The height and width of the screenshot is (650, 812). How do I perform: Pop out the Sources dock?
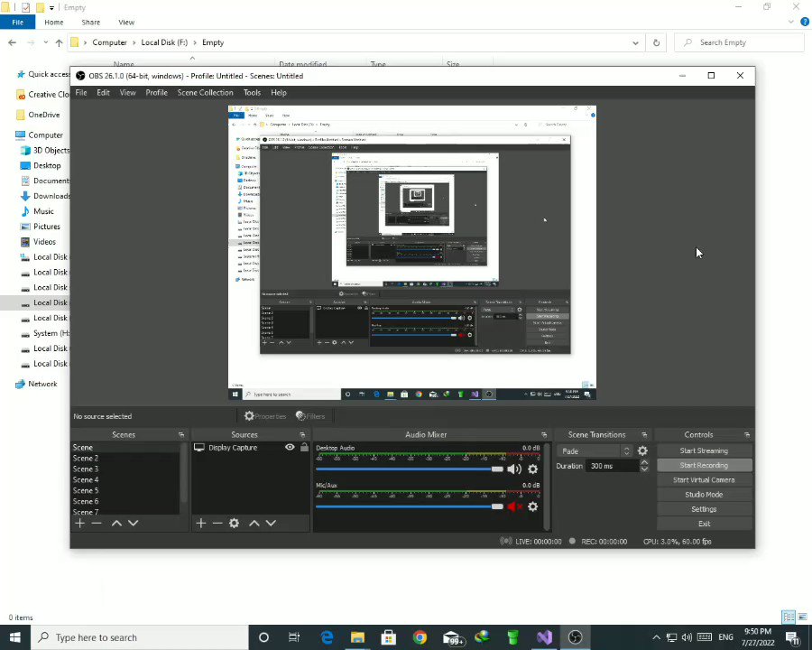[x=302, y=434]
